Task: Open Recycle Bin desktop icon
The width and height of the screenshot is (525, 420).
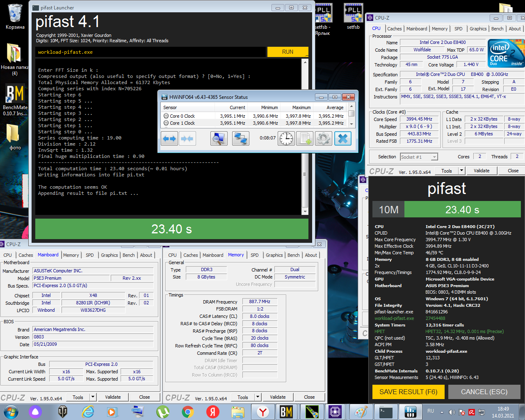Action: [15, 16]
